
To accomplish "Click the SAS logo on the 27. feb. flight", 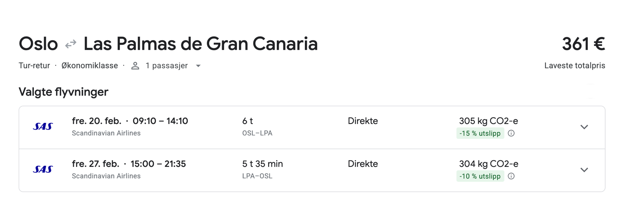I will (x=43, y=170).
